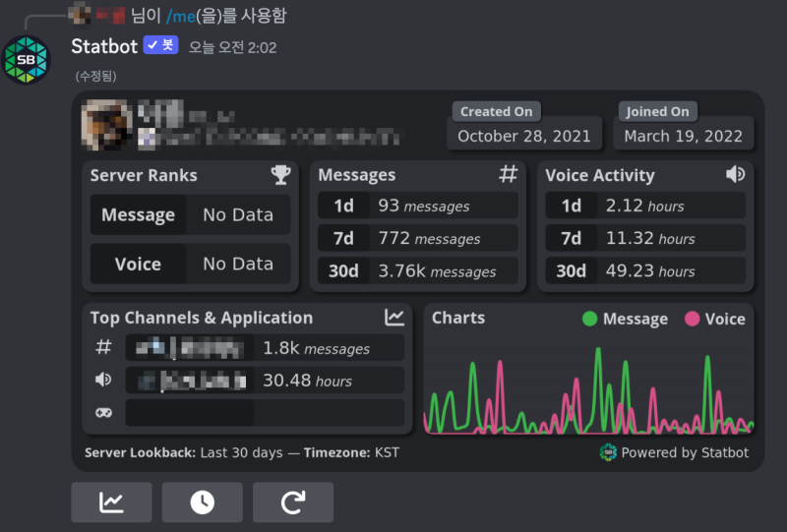Click the 93 messages 1d value
Image resolution: width=787 pixels, height=532 pixels.
pyautogui.click(x=424, y=206)
